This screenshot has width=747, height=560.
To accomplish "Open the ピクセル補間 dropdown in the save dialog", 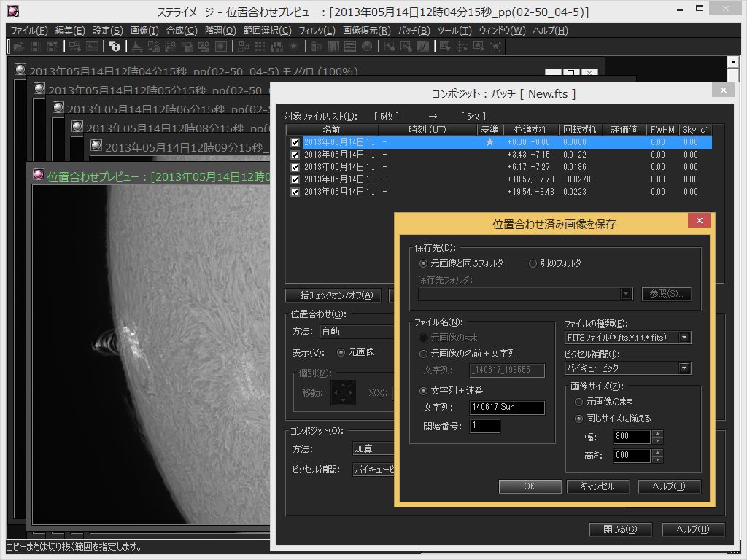I will coord(684,368).
